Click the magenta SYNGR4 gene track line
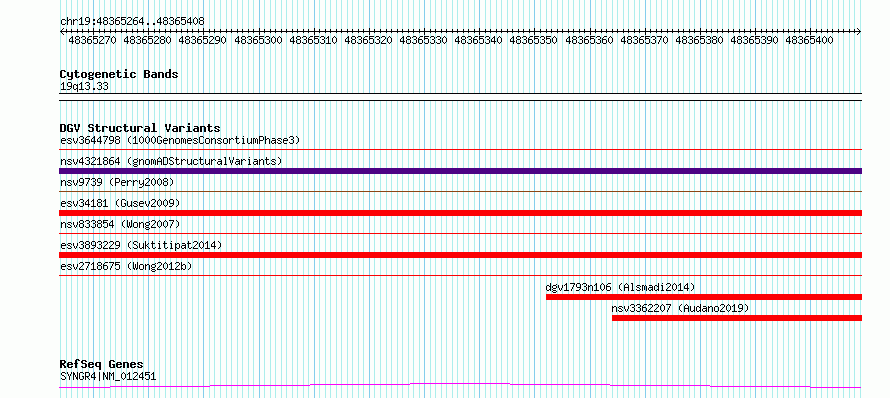This screenshot has width=890, height=398. point(460,386)
